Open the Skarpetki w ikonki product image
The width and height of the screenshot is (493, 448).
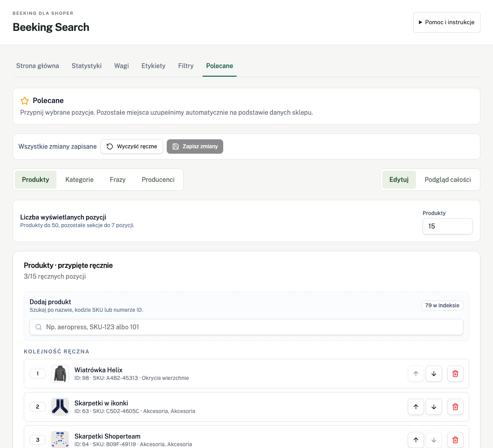coord(60,407)
